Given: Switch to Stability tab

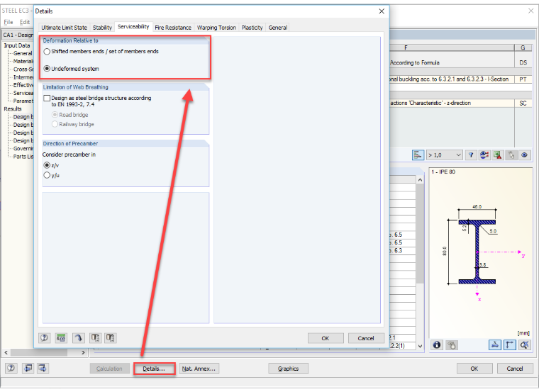Looking at the screenshot, I should pyautogui.click(x=102, y=28).
